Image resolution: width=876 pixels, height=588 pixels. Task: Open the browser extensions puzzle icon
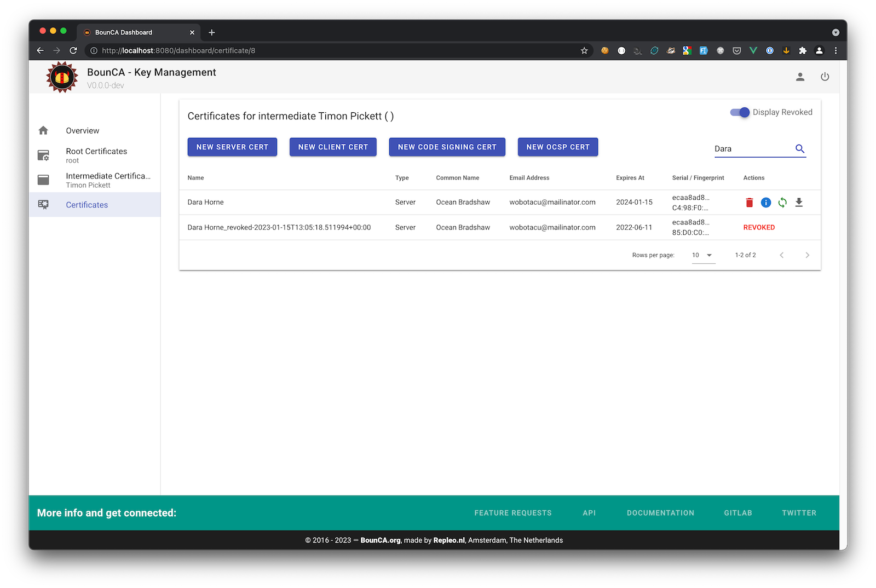803,50
